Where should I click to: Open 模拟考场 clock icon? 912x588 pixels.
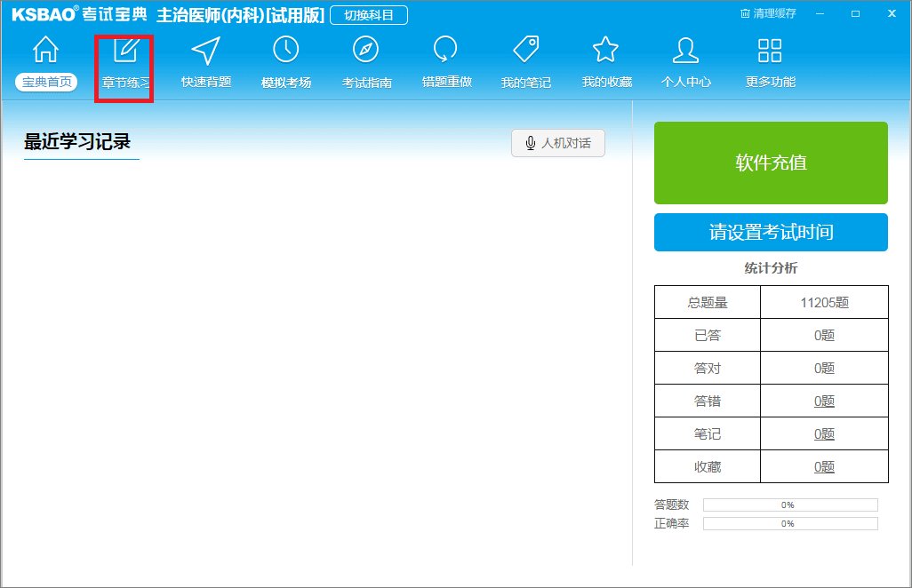pyautogui.click(x=285, y=51)
